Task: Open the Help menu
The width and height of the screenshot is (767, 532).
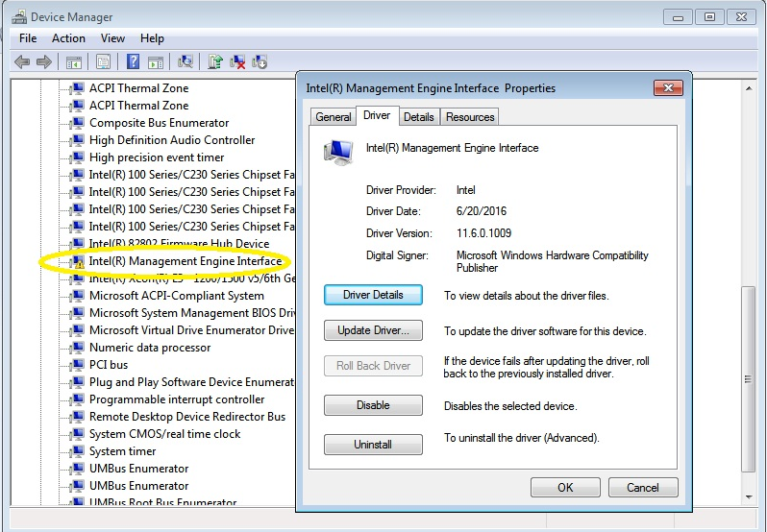Action: pos(152,38)
